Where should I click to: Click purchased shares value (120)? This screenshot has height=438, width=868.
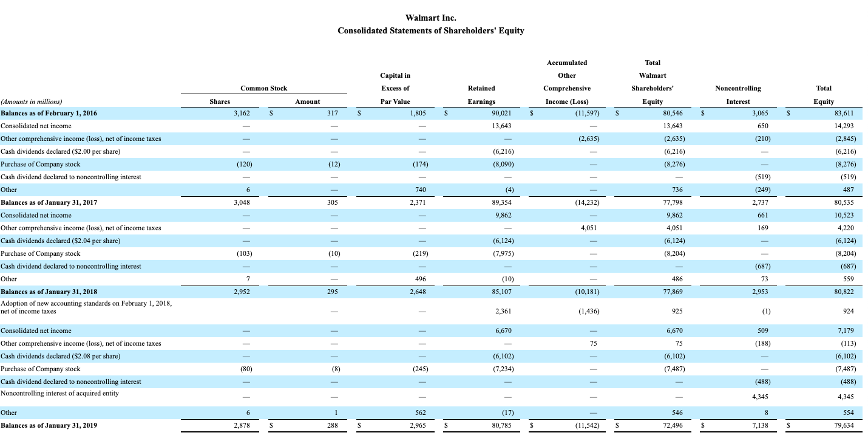[244, 164]
